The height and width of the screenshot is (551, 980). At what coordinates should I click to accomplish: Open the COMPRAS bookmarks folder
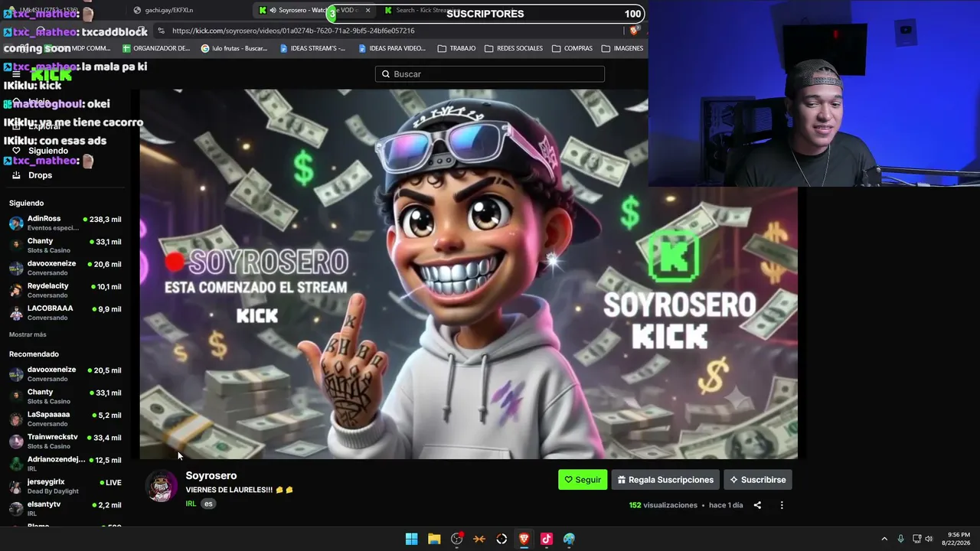pos(572,48)
